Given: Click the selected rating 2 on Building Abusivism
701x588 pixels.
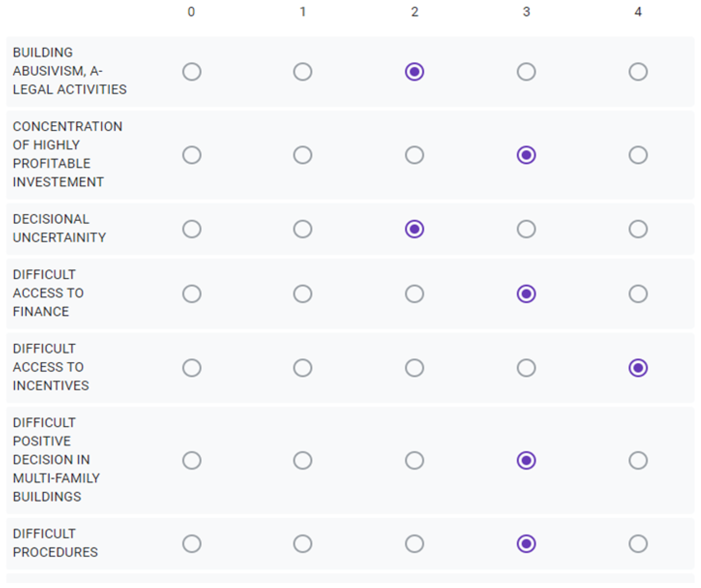Looking at the screenshot, I should 414,72.
